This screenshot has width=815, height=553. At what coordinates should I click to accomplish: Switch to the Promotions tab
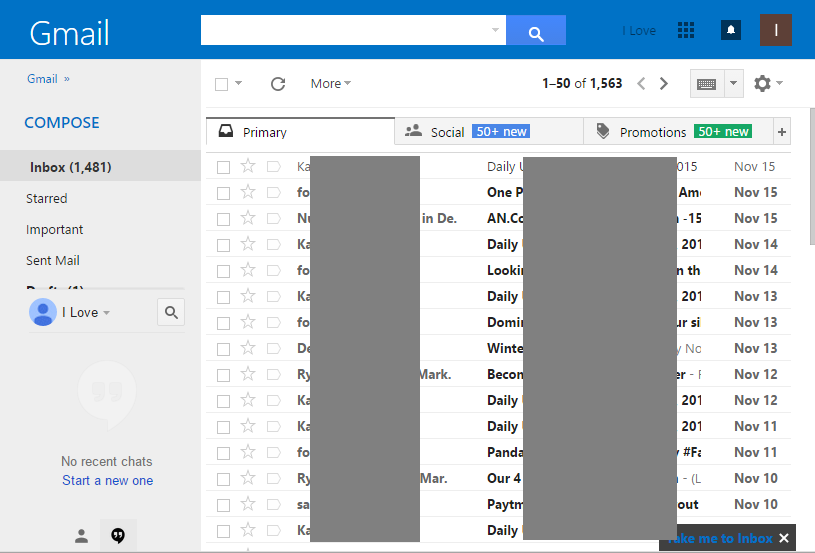[678, 132]
